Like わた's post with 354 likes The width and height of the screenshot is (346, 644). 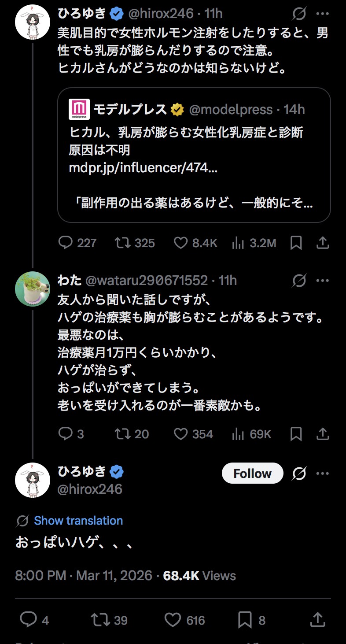[181, 434]
